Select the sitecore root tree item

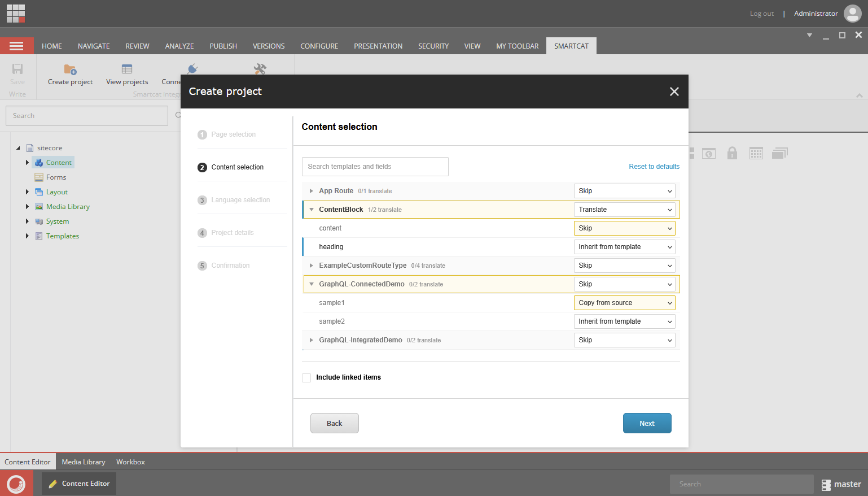coord(50,148)
